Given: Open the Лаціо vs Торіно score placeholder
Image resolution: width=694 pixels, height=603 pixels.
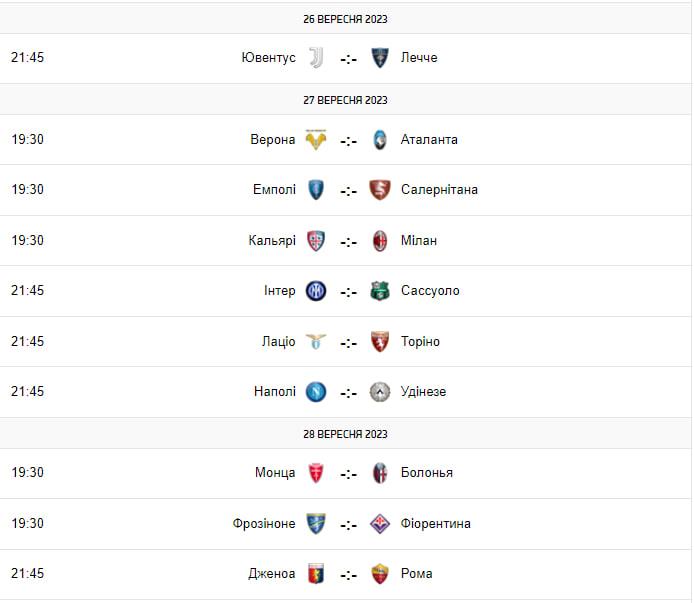Looking at the screenshot, I should pyautogui.click(x=348, y=342).
